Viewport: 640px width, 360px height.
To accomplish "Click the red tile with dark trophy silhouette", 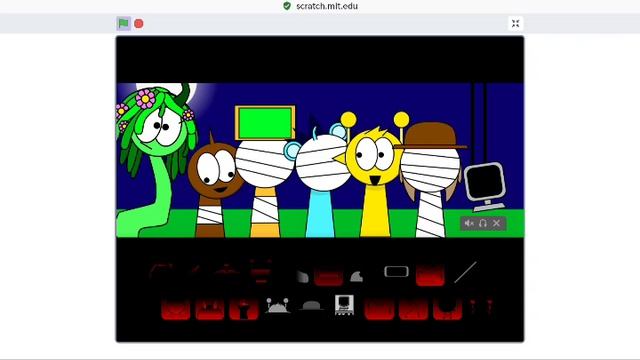I will [244, 309].
